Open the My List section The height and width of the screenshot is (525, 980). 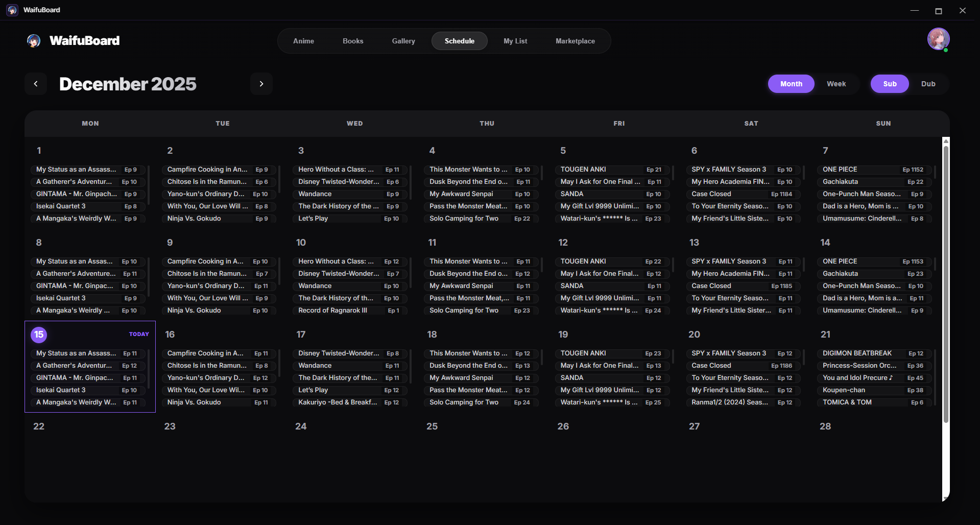[515, 41]
